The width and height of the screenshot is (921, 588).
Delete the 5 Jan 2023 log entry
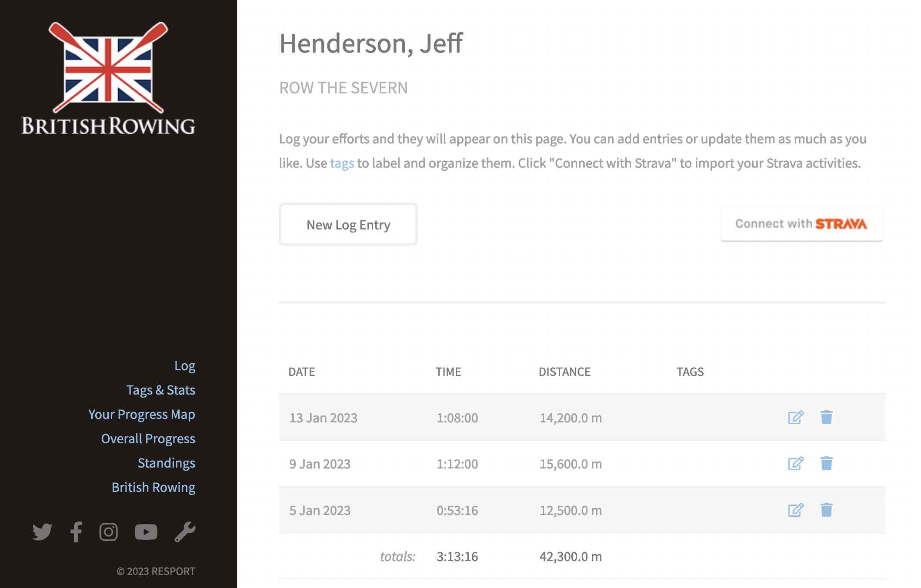826,510
